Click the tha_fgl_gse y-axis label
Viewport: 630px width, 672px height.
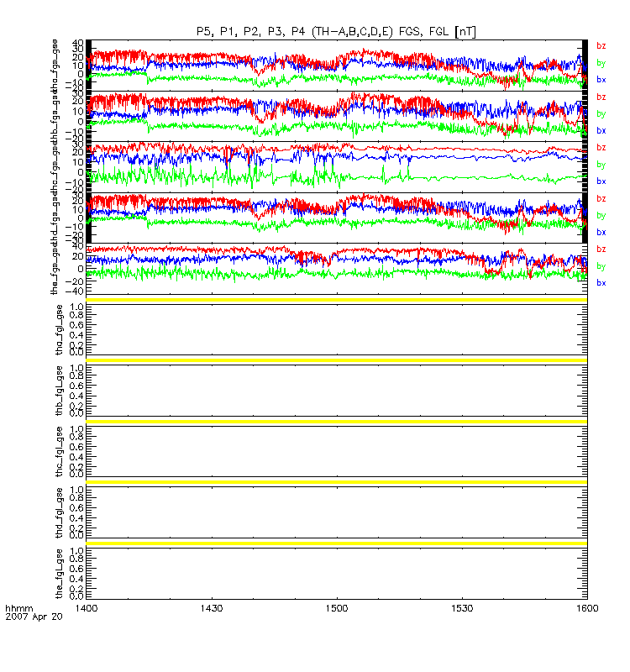point(59,329)
